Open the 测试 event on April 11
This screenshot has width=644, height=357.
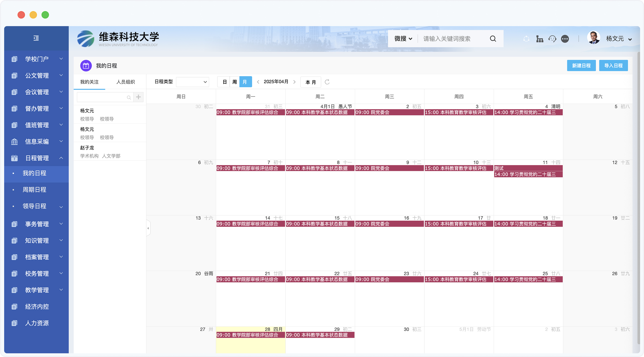(x=528, y=168)
